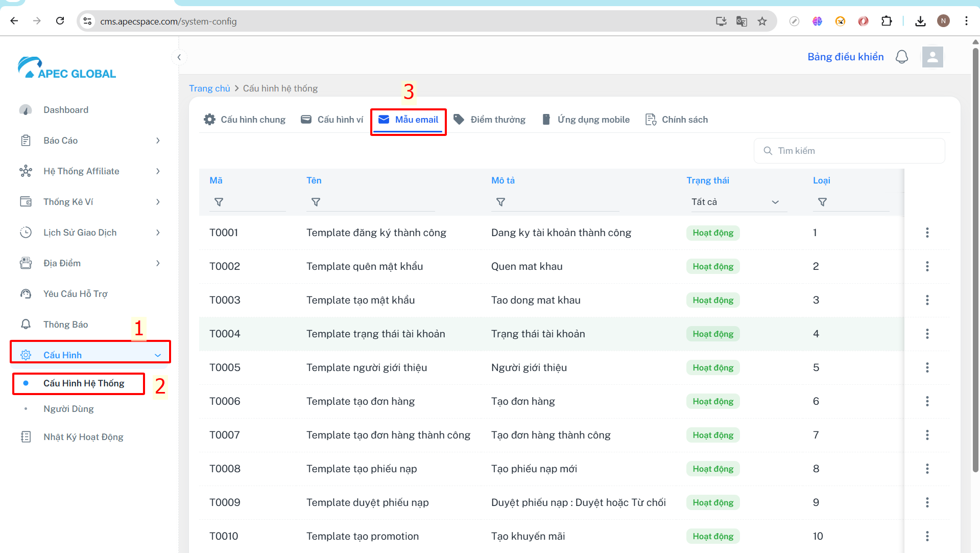Click the Mã column filter icon
Screen dimensions: 980x553
[219, 202]
